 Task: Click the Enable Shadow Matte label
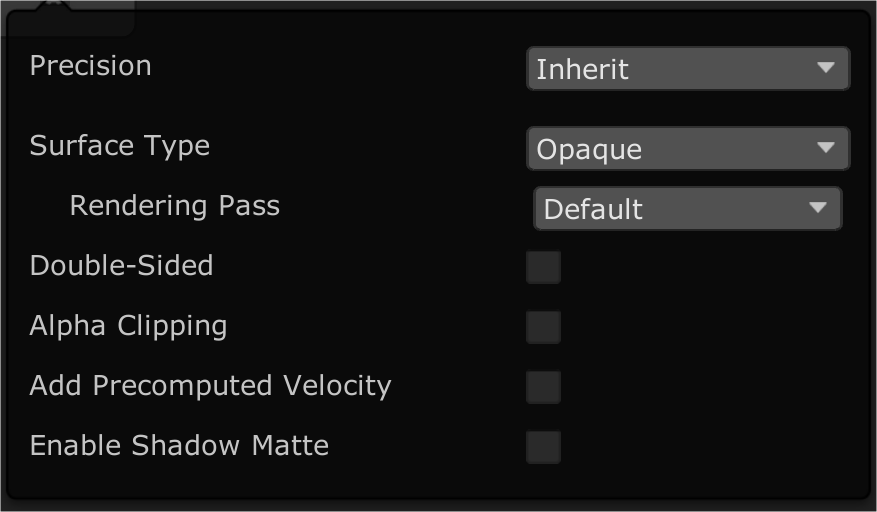coord(179,446)
